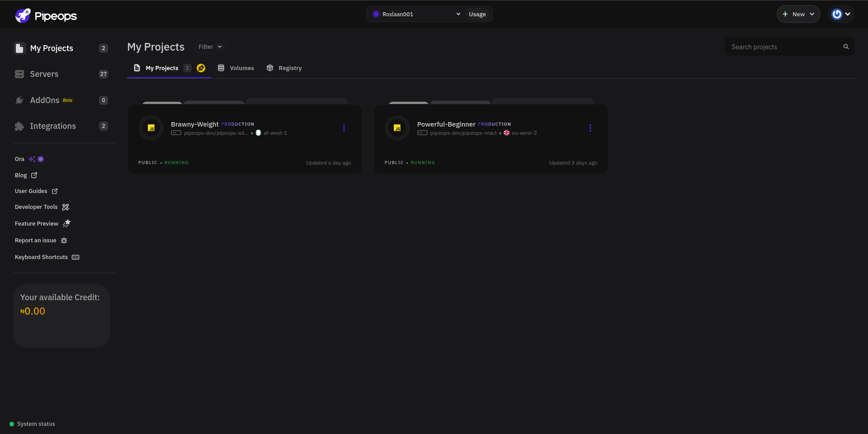The height and width of the screenshot is (434, 868).
Task: Click the Report an issue bug icon
Action: [x=64, y=241]
